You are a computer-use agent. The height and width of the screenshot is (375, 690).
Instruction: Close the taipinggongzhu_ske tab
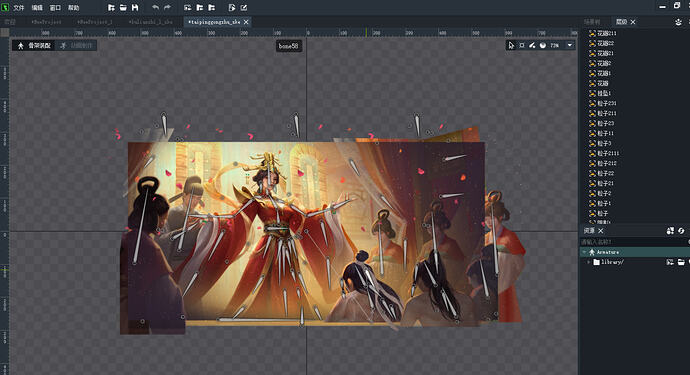[246, 22]
